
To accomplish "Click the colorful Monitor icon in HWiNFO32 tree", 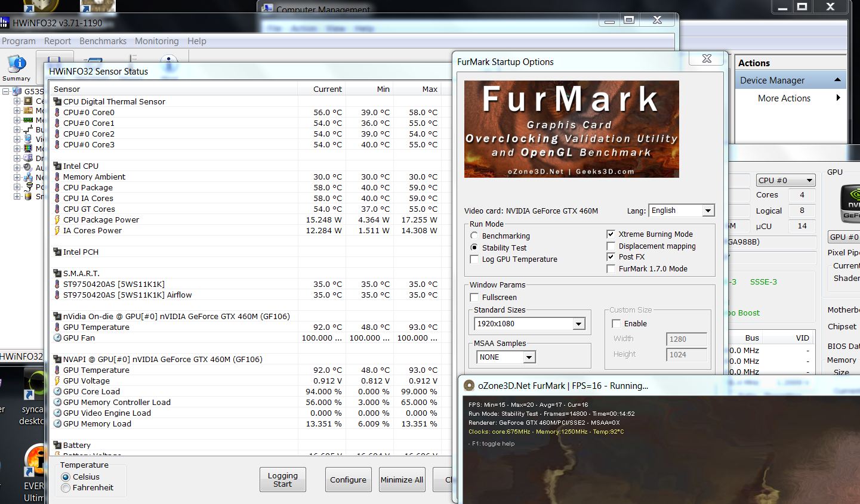I will tap(27, 149).
